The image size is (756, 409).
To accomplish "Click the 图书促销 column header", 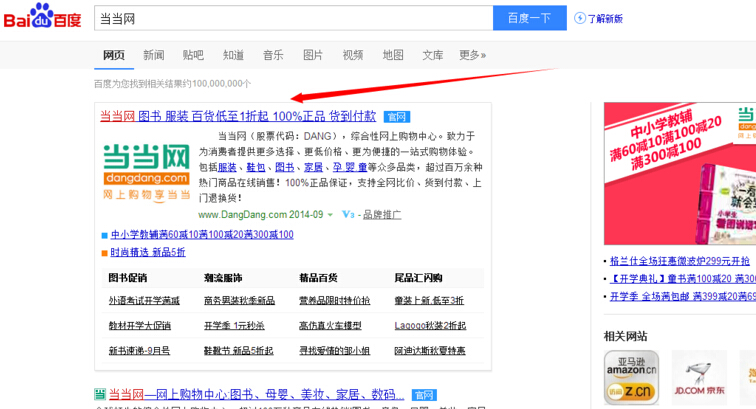I will [x=128, y=278].
